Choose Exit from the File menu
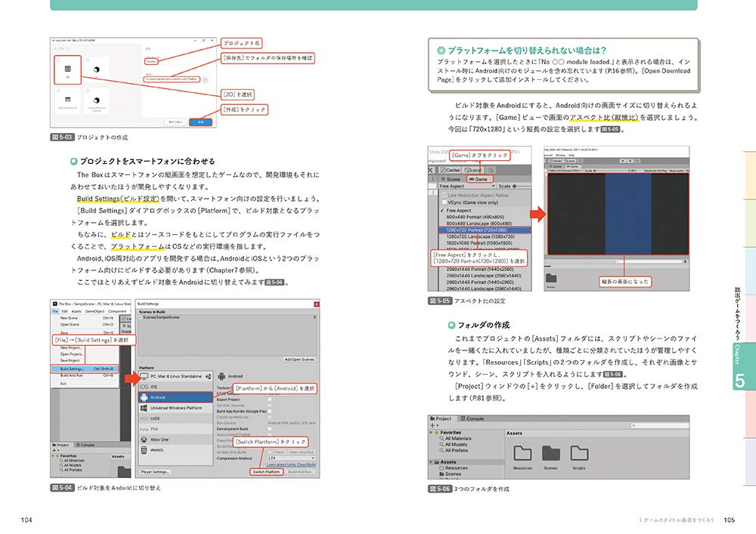The image size is (756, 534). pos(85,383)
